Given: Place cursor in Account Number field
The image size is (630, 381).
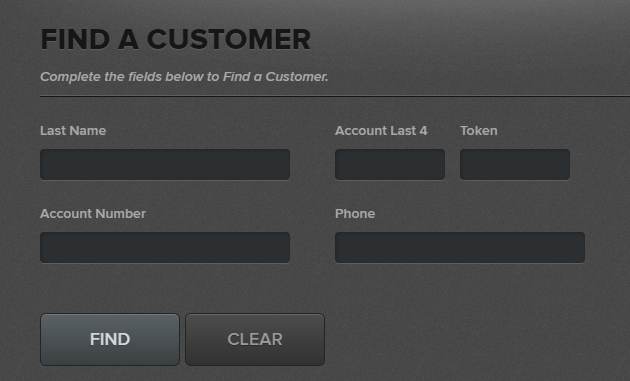Looking at the screenshot, I should [x=165, y=248].
